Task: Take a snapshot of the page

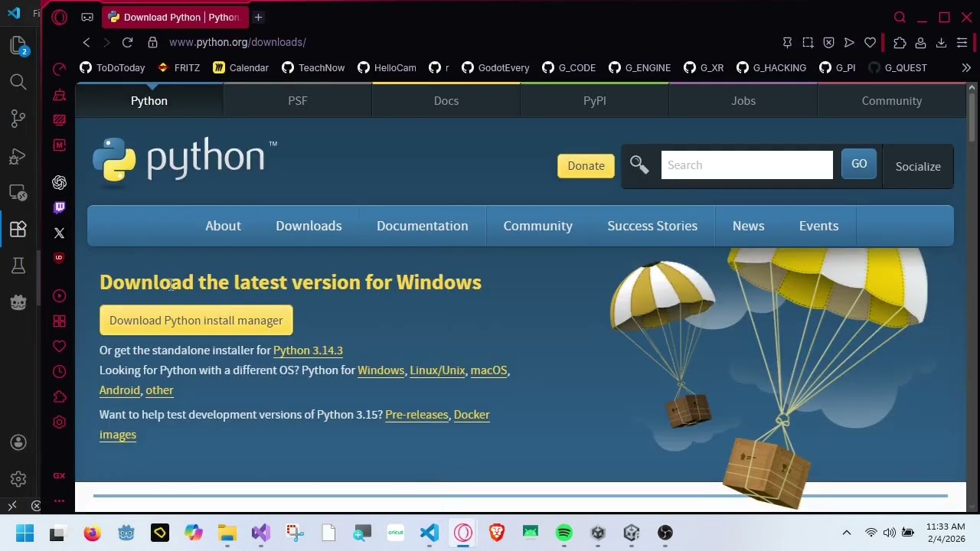Action: pos(808,43)
